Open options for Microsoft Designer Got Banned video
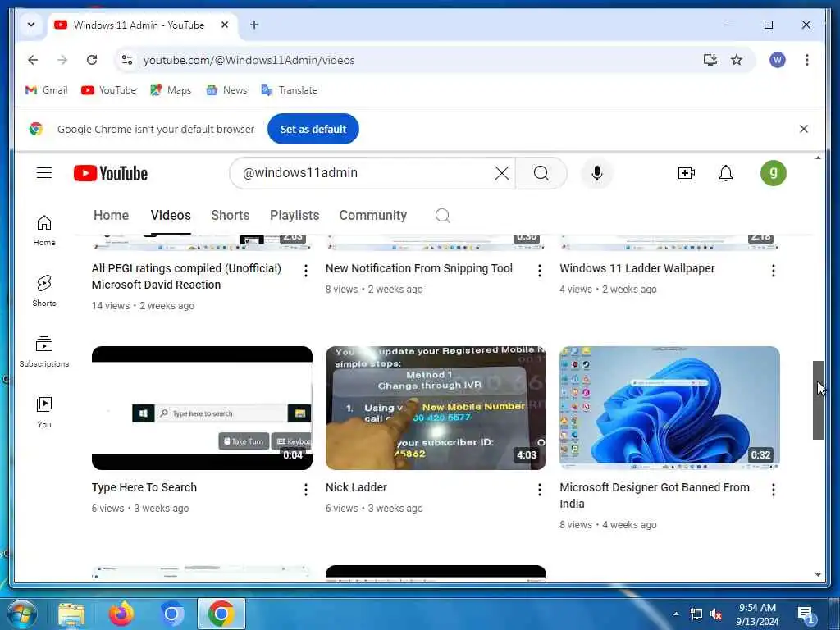Viewport: 840px width, 630px height. pos(773,489)
